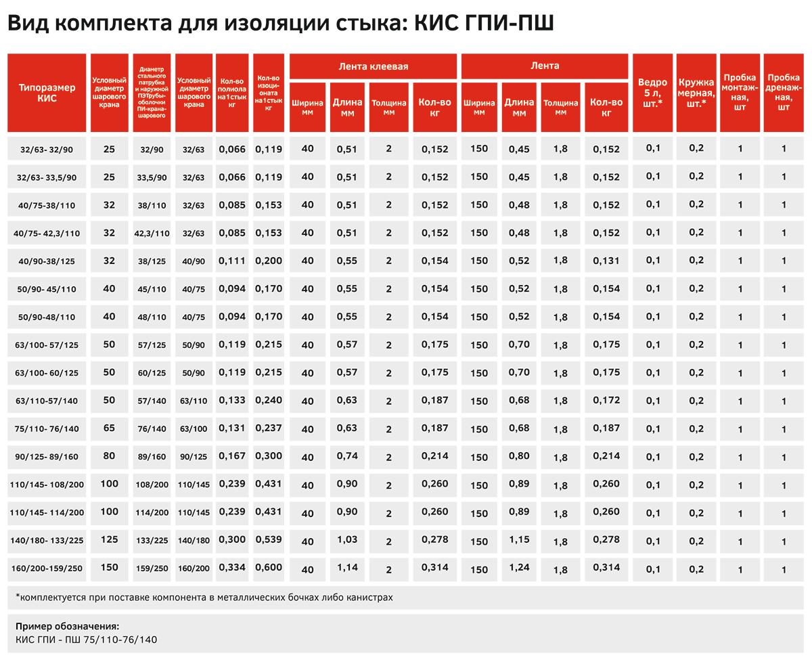Select the 'Пробка дренажная, шт' header
Viewport: 812px width, 666px height.
pyautogui.click(x=784, y=93)
